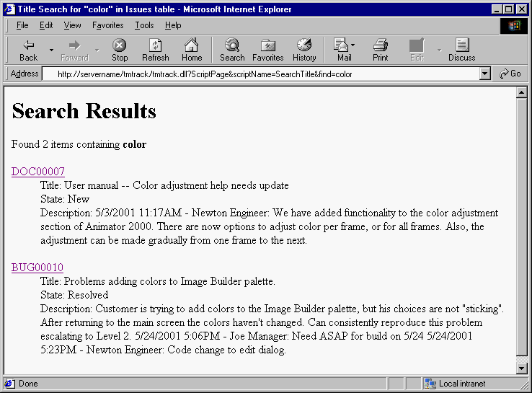
Task: Open the View menu
Action: (x=72, y=25)
